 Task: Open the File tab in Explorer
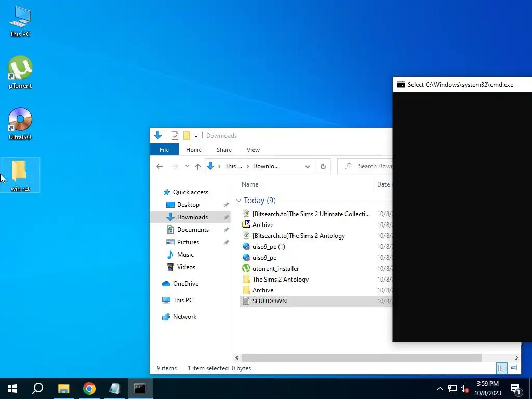(164, 150)
